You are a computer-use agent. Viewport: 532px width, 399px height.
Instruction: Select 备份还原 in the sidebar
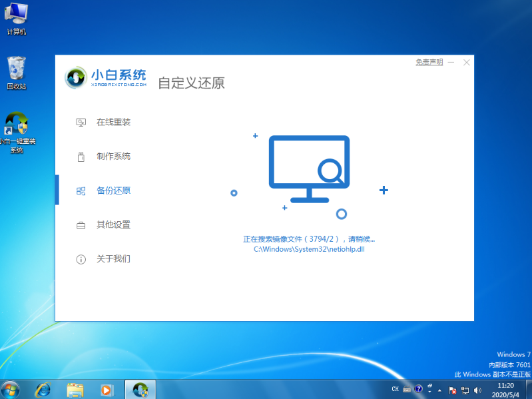coord(113,191)
